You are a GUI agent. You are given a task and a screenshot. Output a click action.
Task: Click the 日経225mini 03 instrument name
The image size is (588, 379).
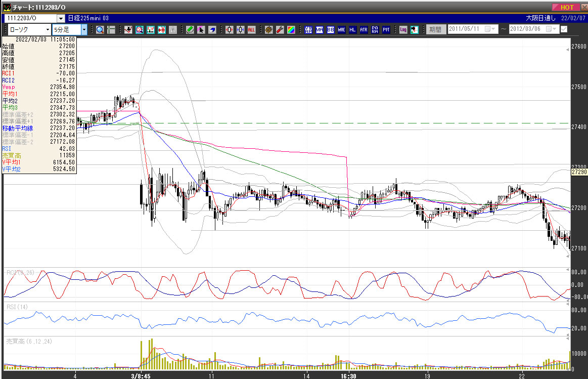tap(88, 18)
